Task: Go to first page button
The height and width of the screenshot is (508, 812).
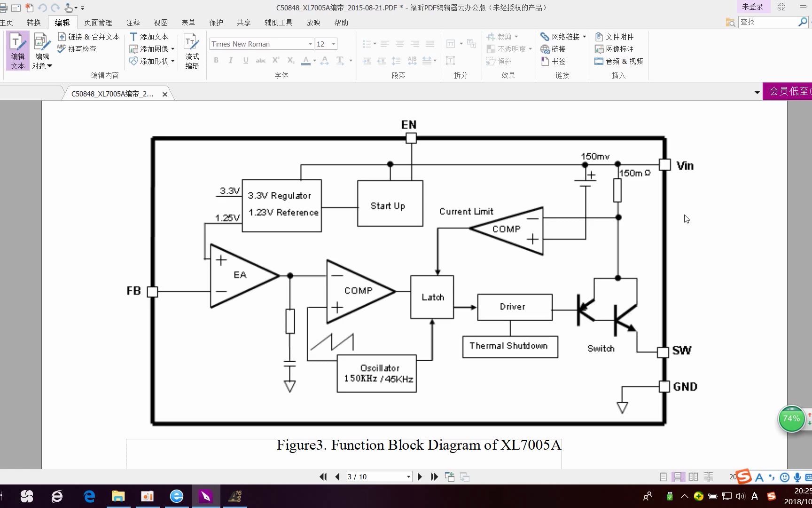Action: point(323,477)
